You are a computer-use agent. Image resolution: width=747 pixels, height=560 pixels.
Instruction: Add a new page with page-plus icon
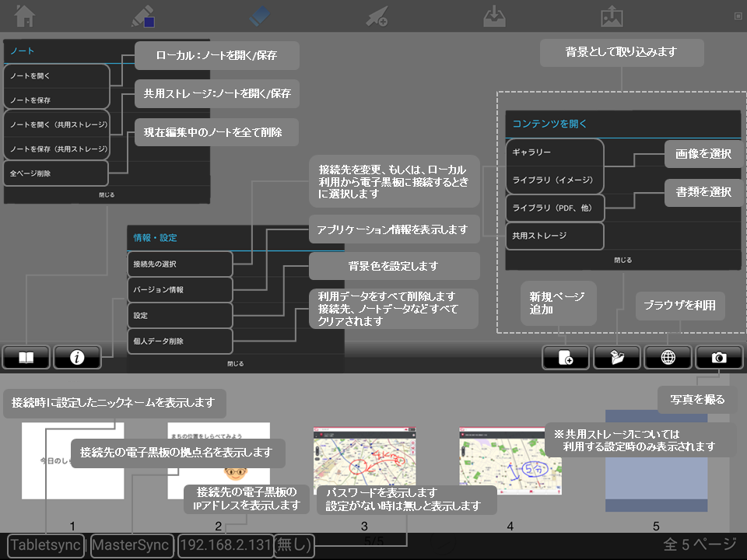point(565,357)
